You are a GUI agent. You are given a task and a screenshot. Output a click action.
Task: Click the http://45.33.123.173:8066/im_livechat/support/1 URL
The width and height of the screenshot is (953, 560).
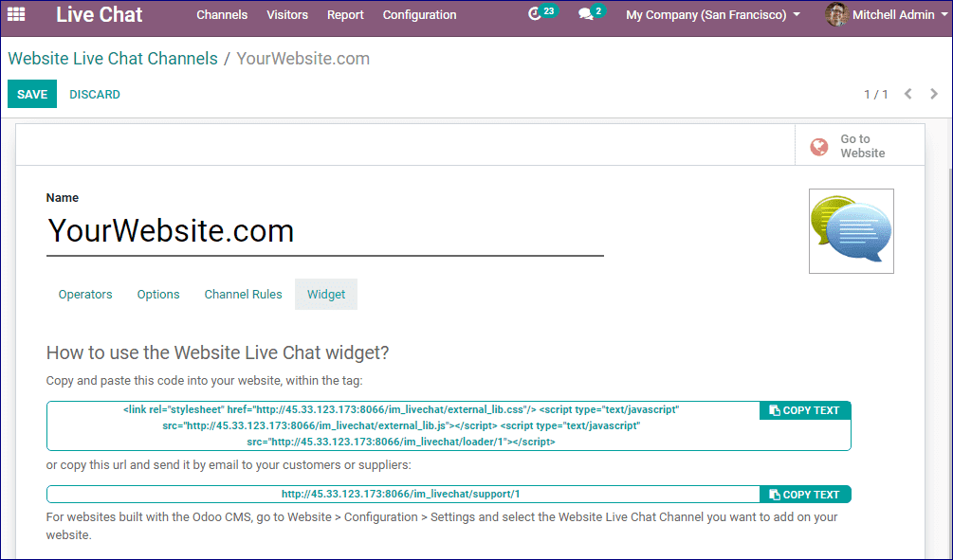pos(400,495)
